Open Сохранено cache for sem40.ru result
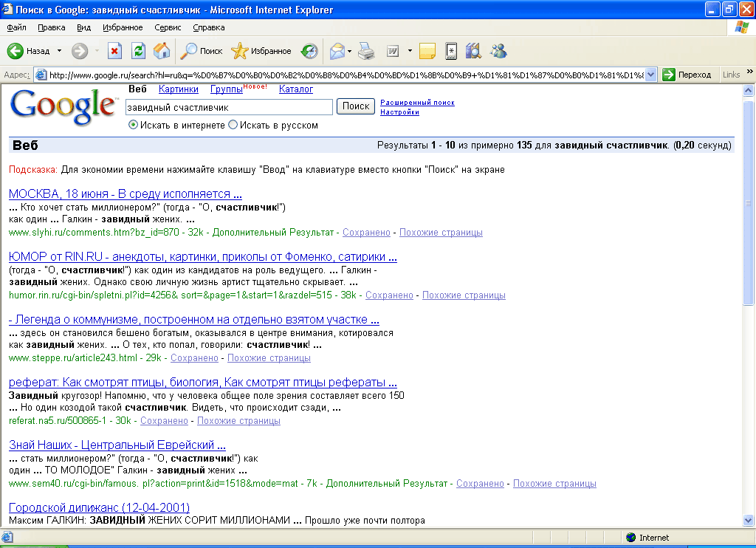 coord(480,483)
